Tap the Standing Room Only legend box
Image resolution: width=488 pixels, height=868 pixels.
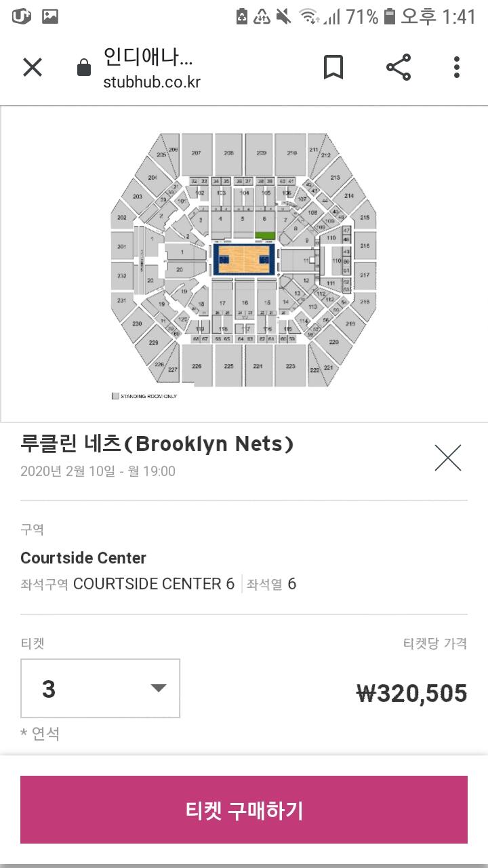pos(115,396)
